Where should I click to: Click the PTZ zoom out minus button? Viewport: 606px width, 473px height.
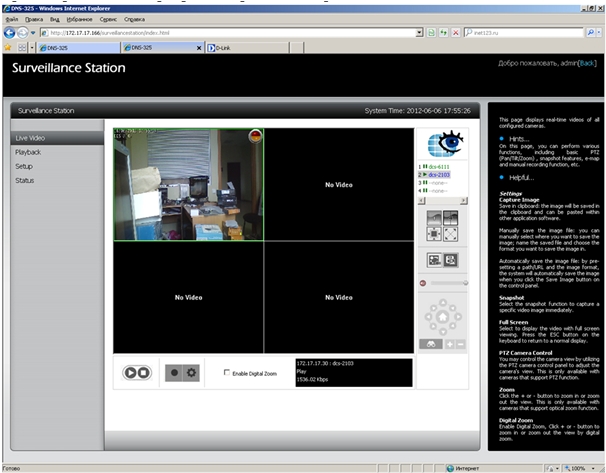click(x=461, y=344)
